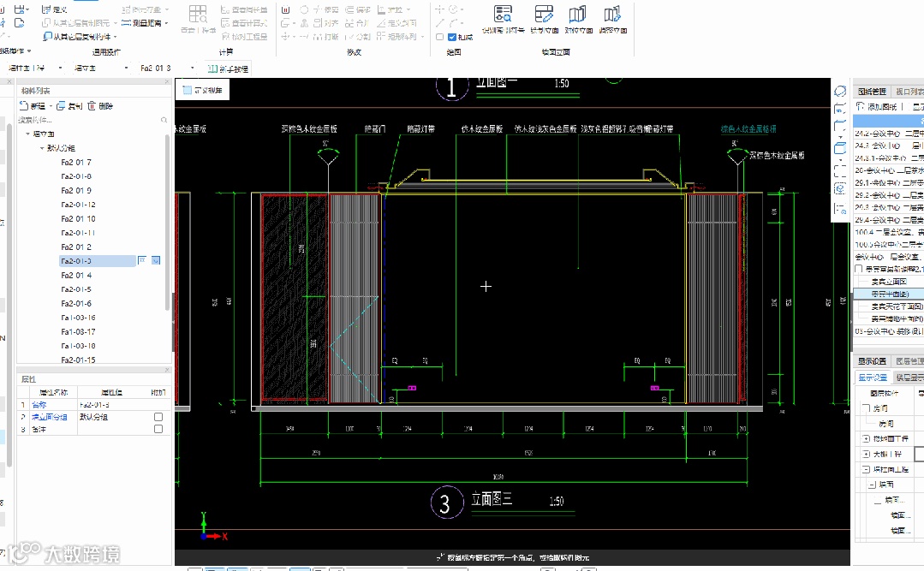Select the 分割 split tool
Image resolution: width=924 pixels, height=571 pixels.
pos(358,37)
